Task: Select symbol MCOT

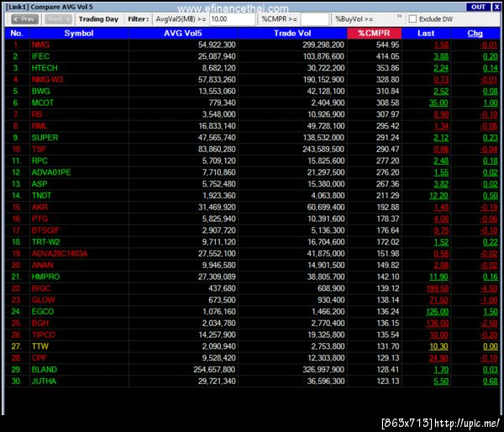Action: 43,103
